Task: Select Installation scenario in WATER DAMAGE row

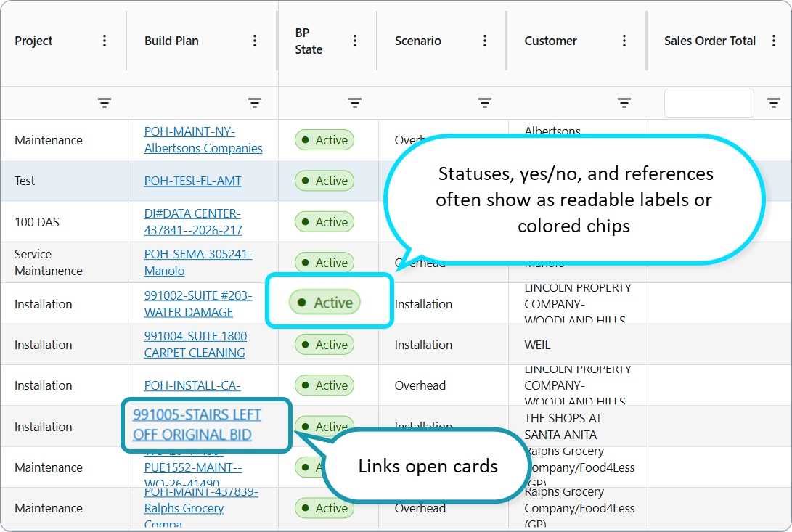Action: [423, 304]
